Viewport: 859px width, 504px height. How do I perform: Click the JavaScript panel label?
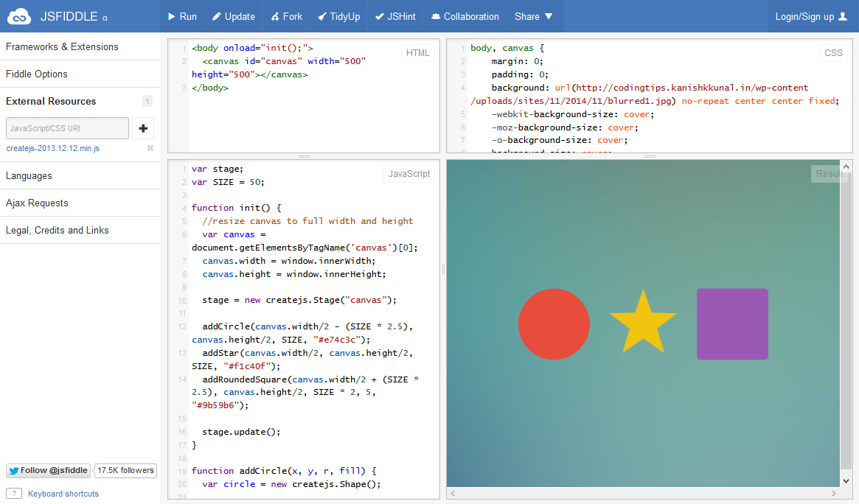coord(409,173)
